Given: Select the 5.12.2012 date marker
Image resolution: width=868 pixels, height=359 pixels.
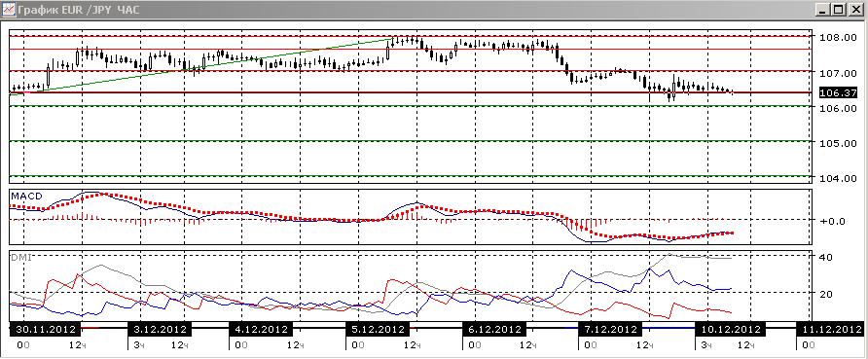Looking at the screenshot, I should (x=377, y=329).
